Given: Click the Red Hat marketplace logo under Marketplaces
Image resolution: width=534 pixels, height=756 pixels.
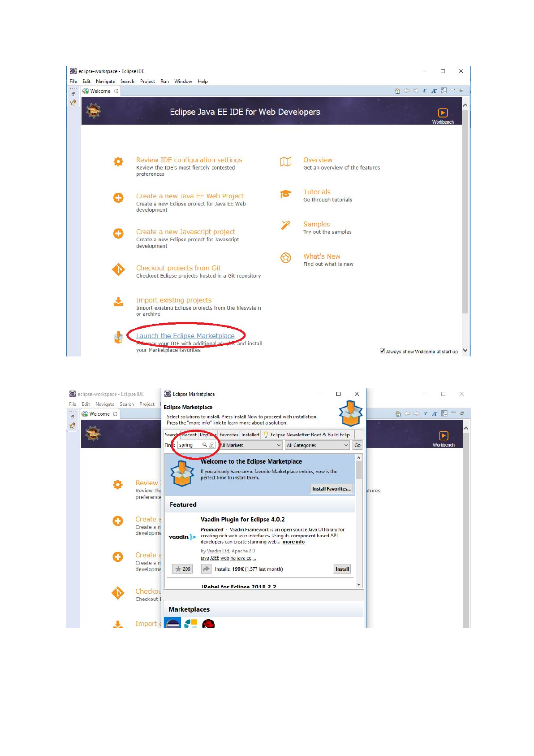Looking at the screenshot, I should (208, 624).
